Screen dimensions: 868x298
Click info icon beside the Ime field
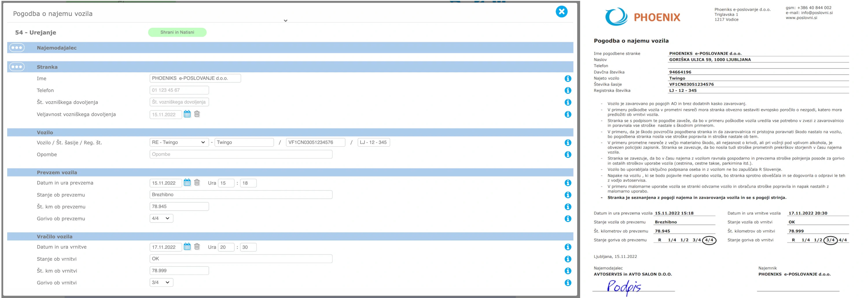click(568, 78)
